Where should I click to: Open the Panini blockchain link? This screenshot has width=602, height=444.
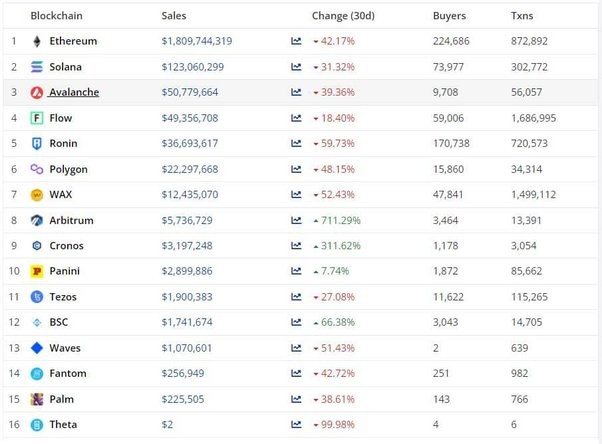pyautogui.click(x=64, y=271)
